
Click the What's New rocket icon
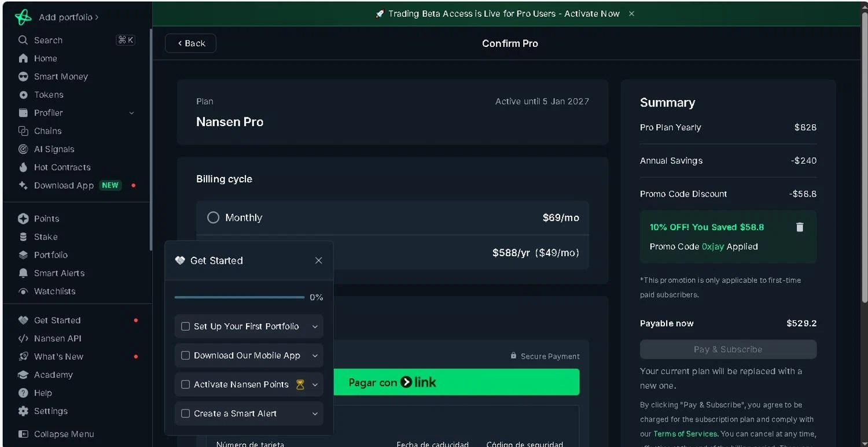point(23,357)
